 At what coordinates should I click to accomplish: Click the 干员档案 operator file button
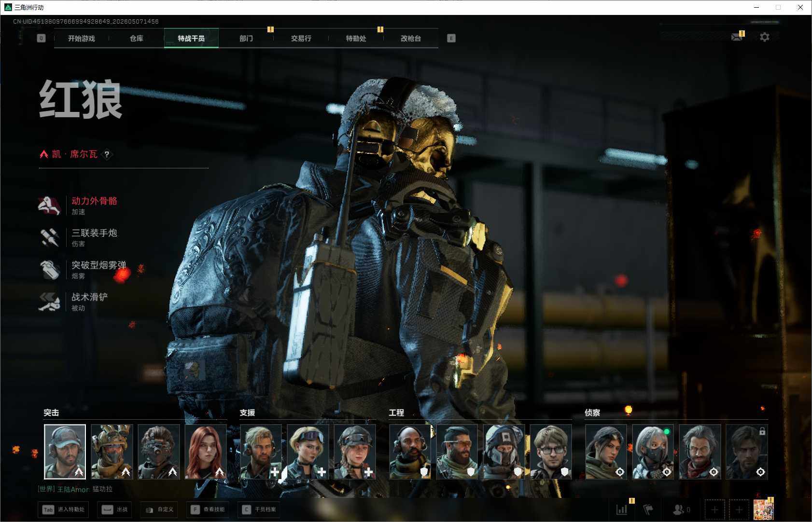pyautogui.click(x=260, y=509)
